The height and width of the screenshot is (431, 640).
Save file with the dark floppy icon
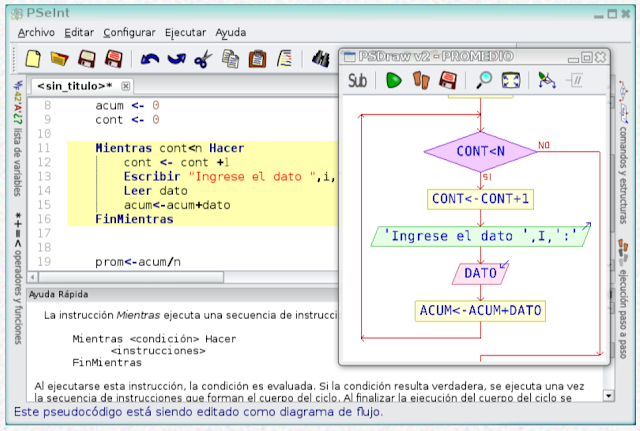[87, 59]
